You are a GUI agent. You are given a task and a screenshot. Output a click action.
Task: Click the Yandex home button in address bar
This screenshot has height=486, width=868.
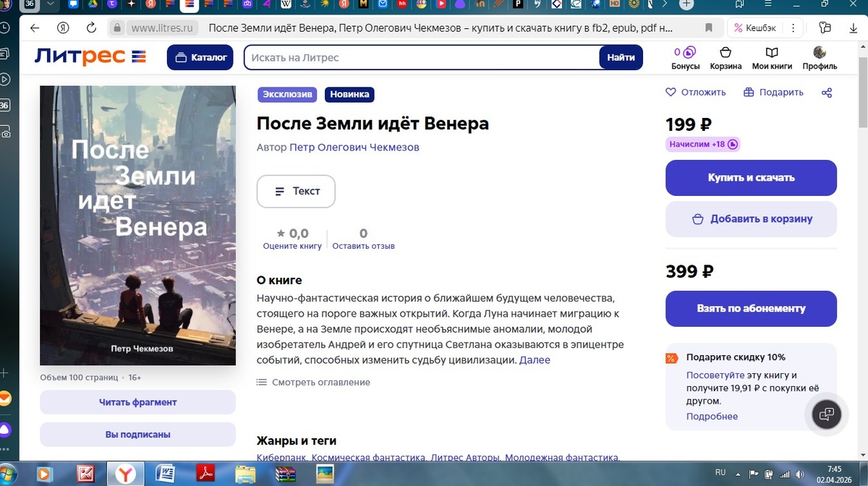(63, 28)
